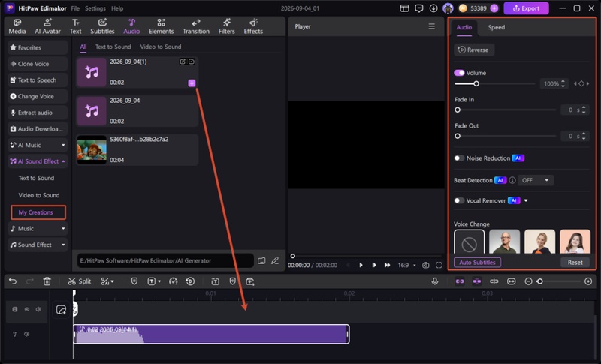Open the Help menu
This screenshot has width=601, height=364.
click(x=117, y=8)
